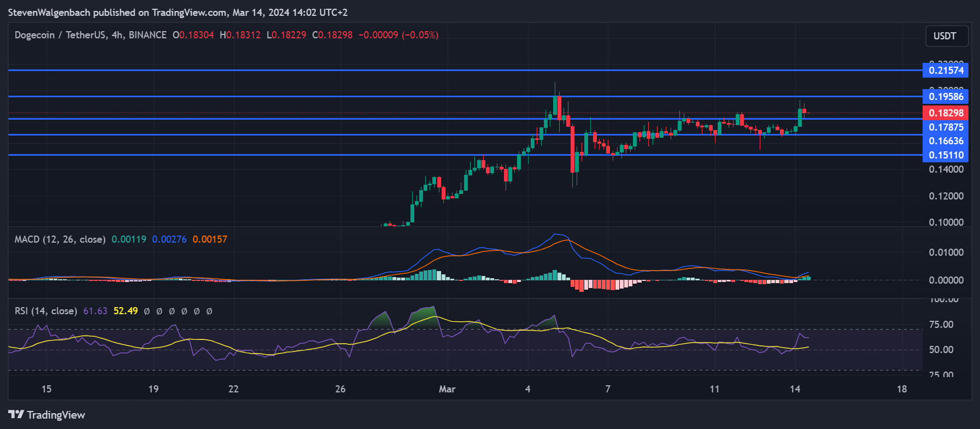Click the 26 date label on time axis
The width and height of the screenshot is (980, 429).
coord(341,389)
